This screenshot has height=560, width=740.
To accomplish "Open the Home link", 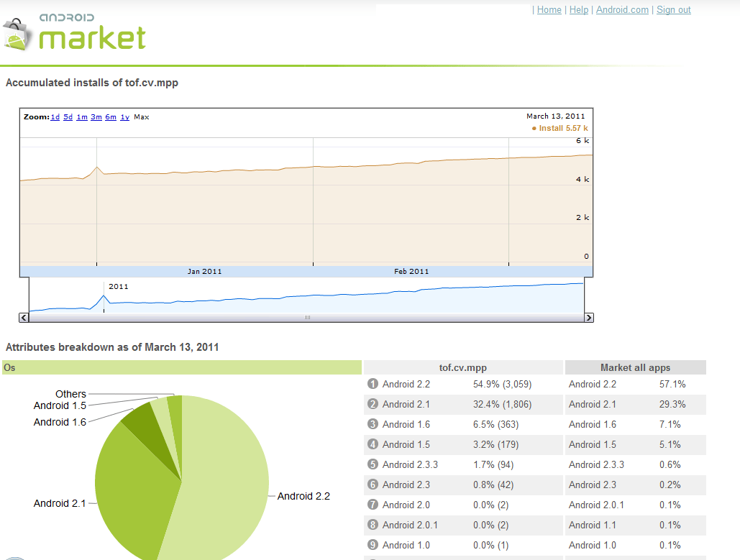I will 549,10.
